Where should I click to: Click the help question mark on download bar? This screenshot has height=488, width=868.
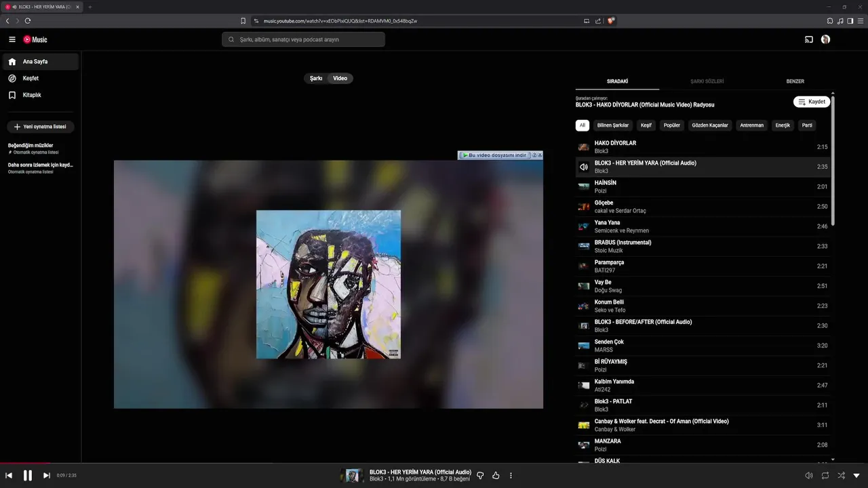[x=534, y=155]
